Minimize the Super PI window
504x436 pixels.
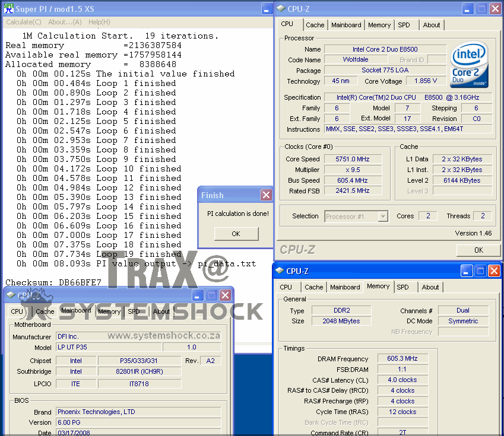click(267, 9)
